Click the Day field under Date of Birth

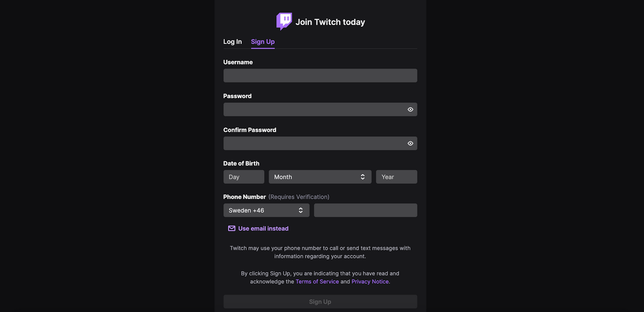coord(244,177)
